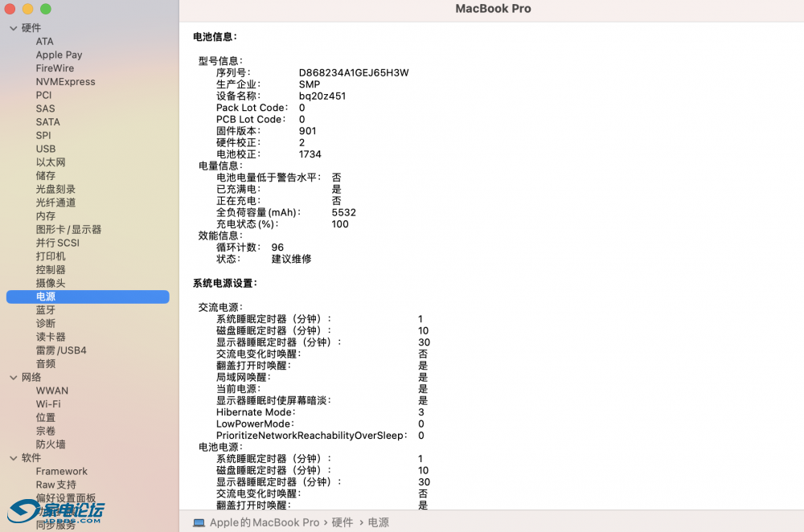Show 内存 information

coord(46,216)
